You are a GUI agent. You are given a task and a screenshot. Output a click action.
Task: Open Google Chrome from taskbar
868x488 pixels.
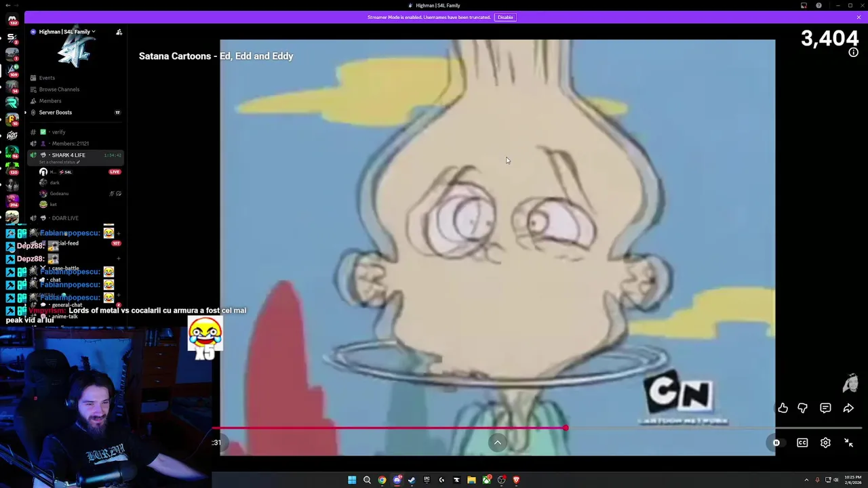pyautogui.click(x=382, y=480)
